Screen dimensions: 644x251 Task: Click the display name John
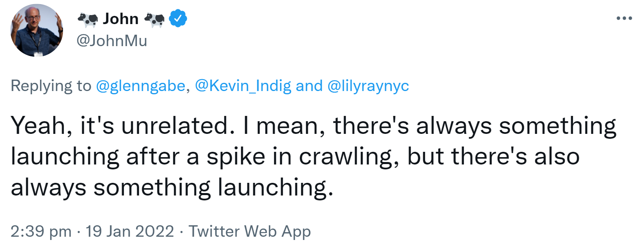click(x=121, y=19)
